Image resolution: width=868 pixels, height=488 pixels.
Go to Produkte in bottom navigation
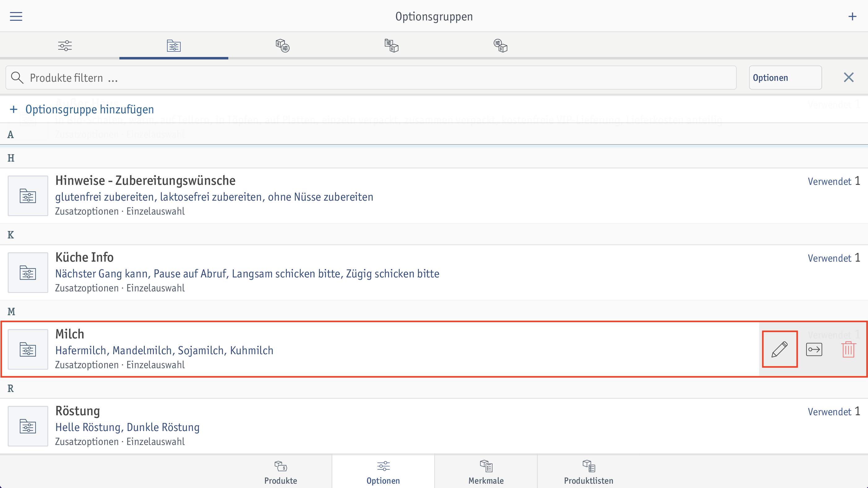(x=281, y=472)
